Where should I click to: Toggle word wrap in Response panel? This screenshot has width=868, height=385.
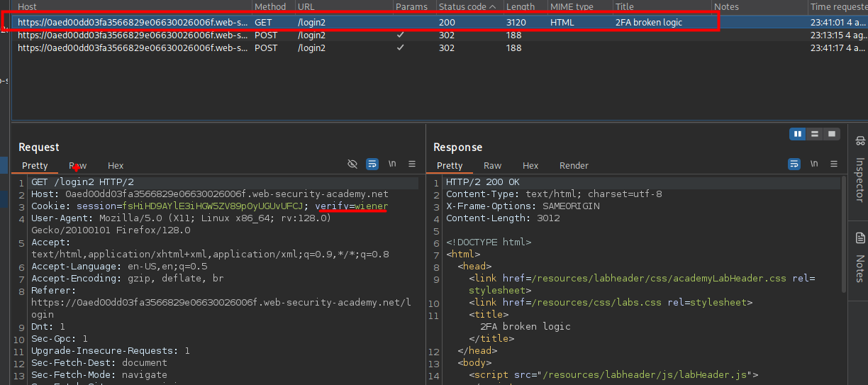794,164
